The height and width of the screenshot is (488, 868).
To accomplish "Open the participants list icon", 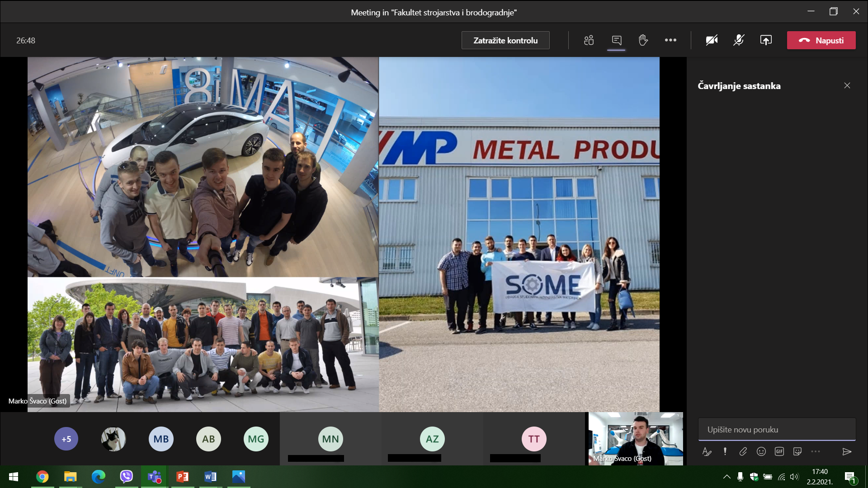I will 589,40.
